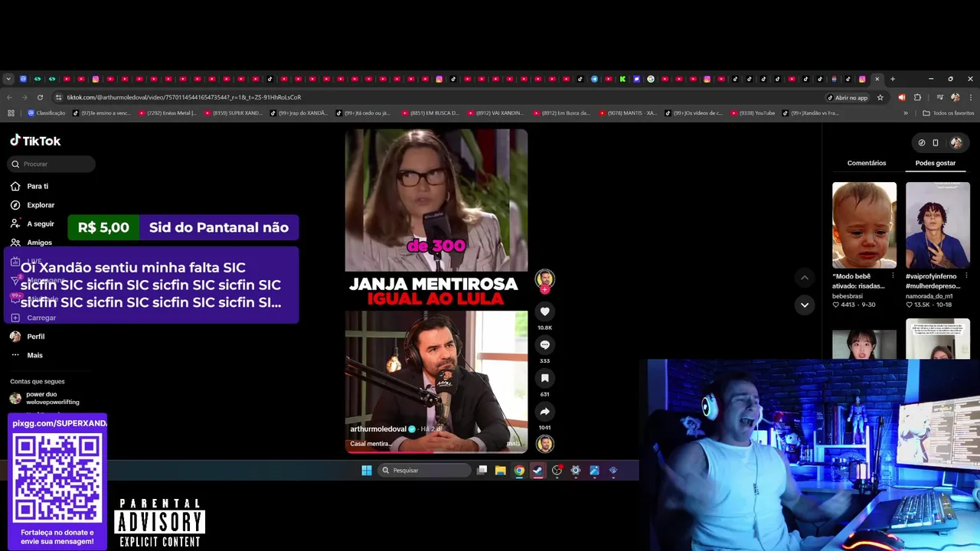Open the Chrome three-dot menu
The image size is (980, 551).
(x=971, y=97)
